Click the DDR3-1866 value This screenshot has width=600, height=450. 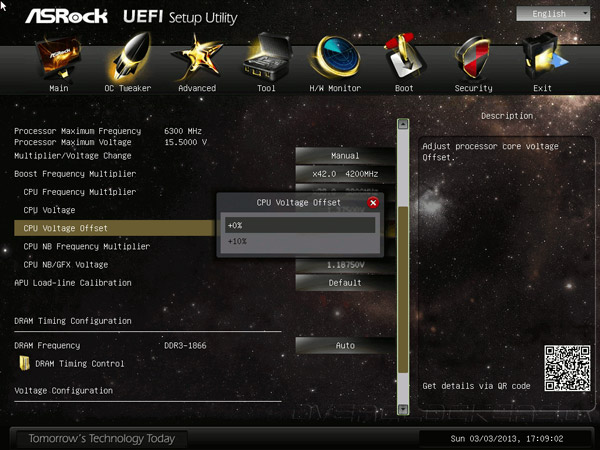click(x=185, y=346)
